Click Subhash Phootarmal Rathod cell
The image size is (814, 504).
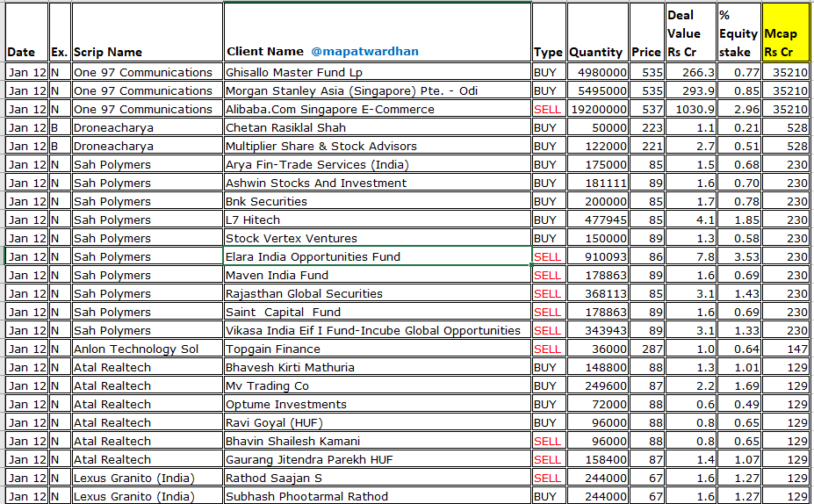pos(378,496)
